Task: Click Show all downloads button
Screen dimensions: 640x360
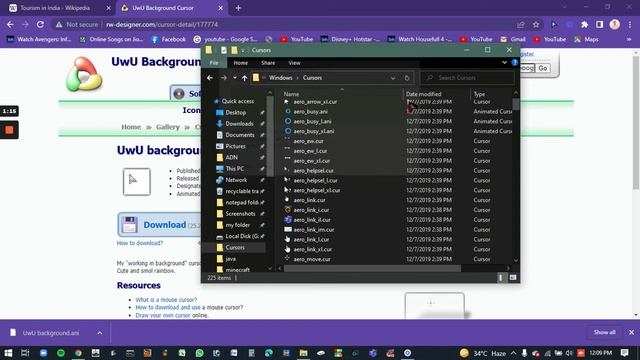Action: coord(604,332)
